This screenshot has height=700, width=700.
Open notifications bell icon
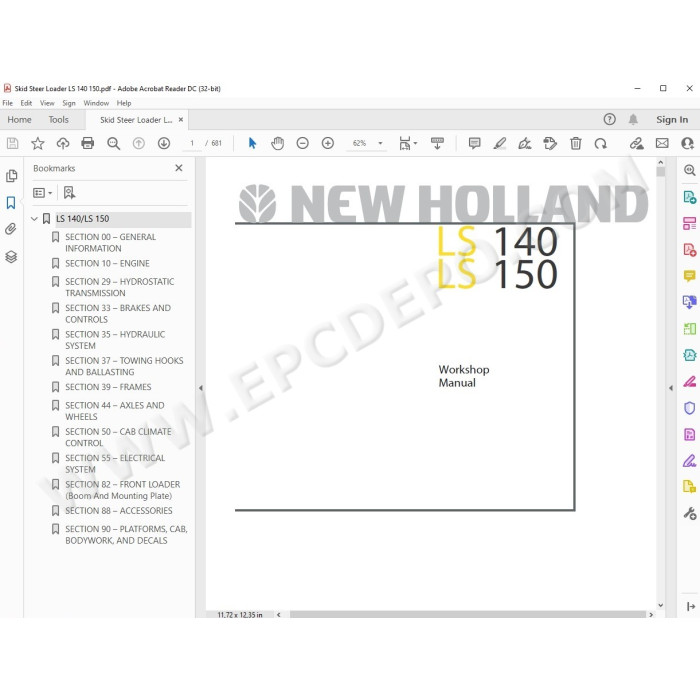click(x=633, y=119)
